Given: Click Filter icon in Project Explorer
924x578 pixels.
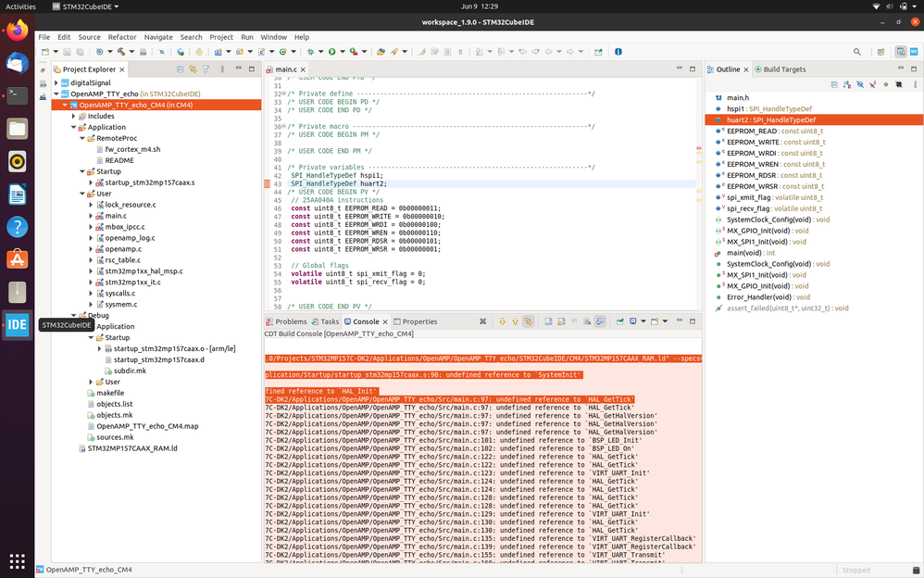Looking at the screenshot, I should click(x=206, y=69).
